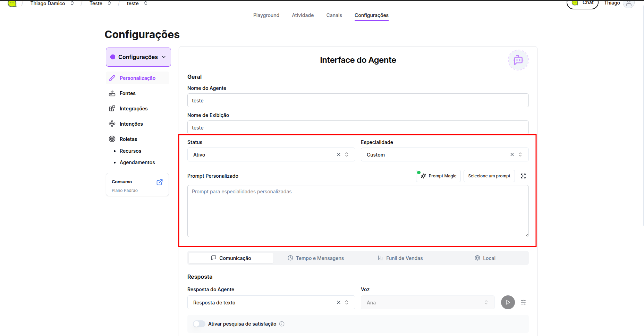
Task: Click the agent robot avatar icon
Action: [x=518, y=60]
